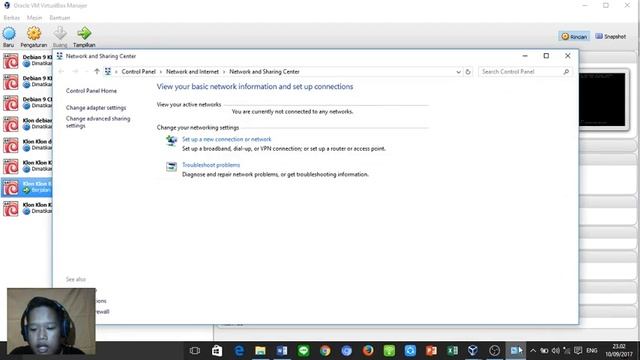Click the ENG language indicator
Viewport: 640px width, 360px height.
(591, 351)
